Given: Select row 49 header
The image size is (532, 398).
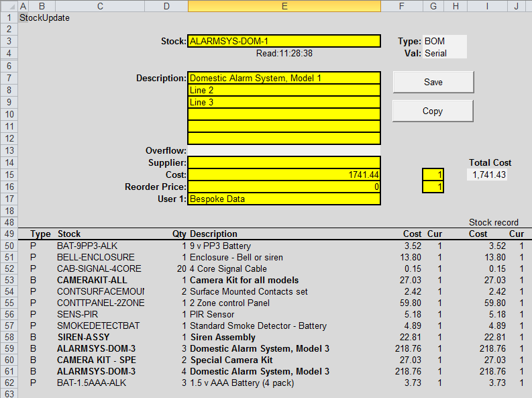Looking at the screenshot, I should point(9,234).
